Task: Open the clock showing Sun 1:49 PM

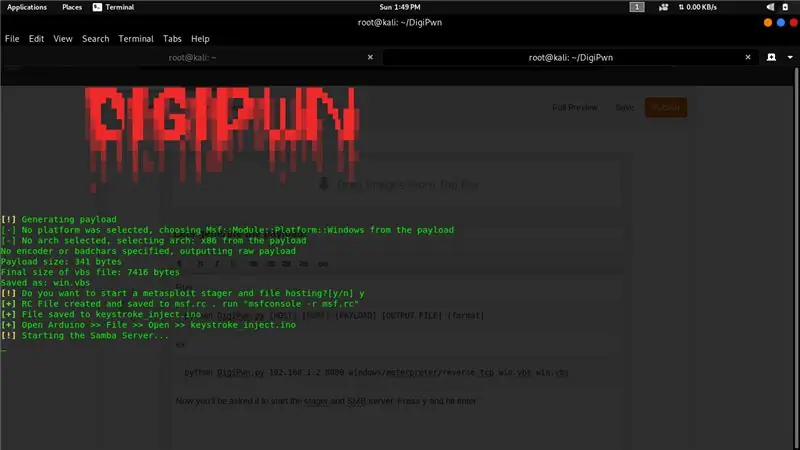Action: point(400,7)
